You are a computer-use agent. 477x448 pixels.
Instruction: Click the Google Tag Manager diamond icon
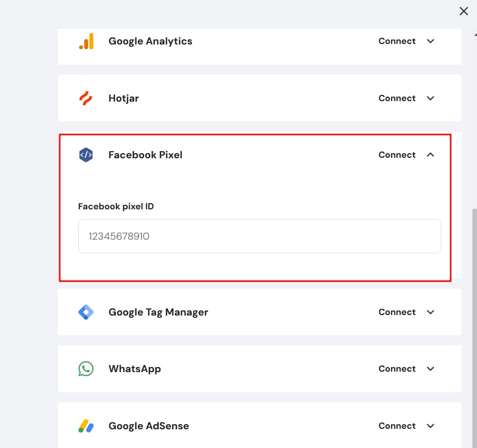point(86,312)
